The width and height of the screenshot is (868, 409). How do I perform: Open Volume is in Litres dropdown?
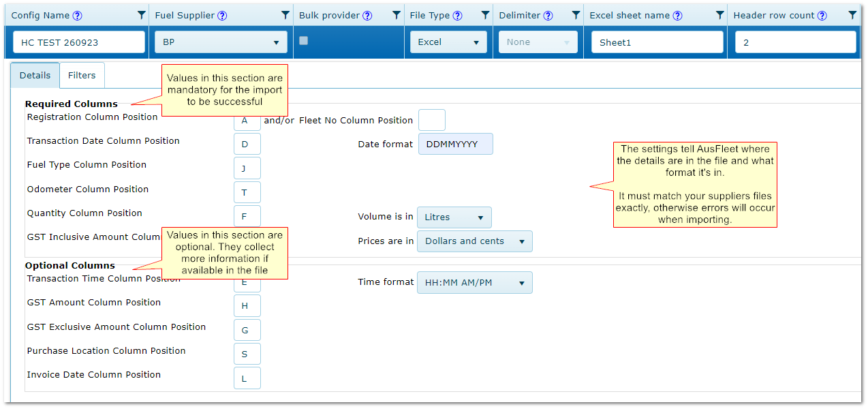pos(454,217)
